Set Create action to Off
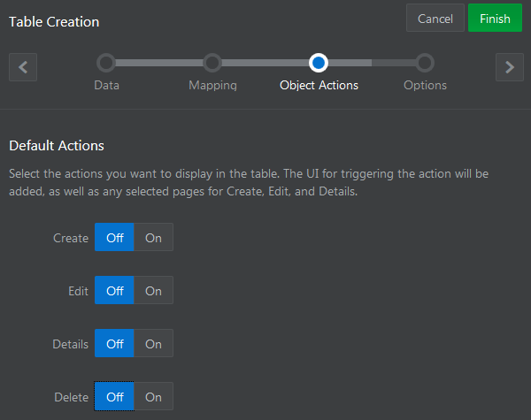Viewport: 531px width, 420px height. click(115, 238)
